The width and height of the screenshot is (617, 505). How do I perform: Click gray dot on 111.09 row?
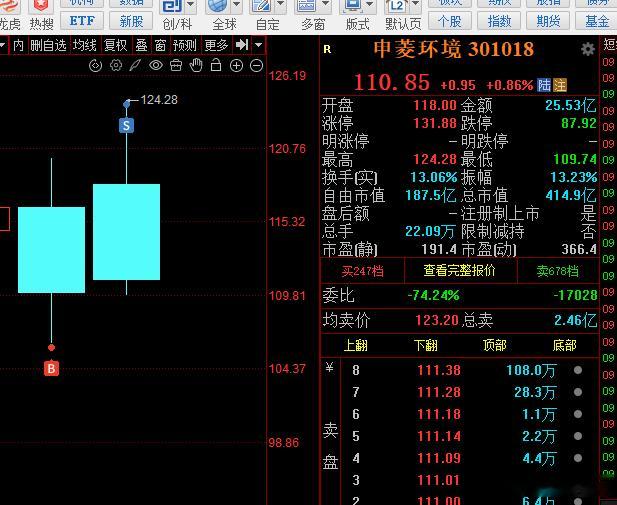coord(578,458)
